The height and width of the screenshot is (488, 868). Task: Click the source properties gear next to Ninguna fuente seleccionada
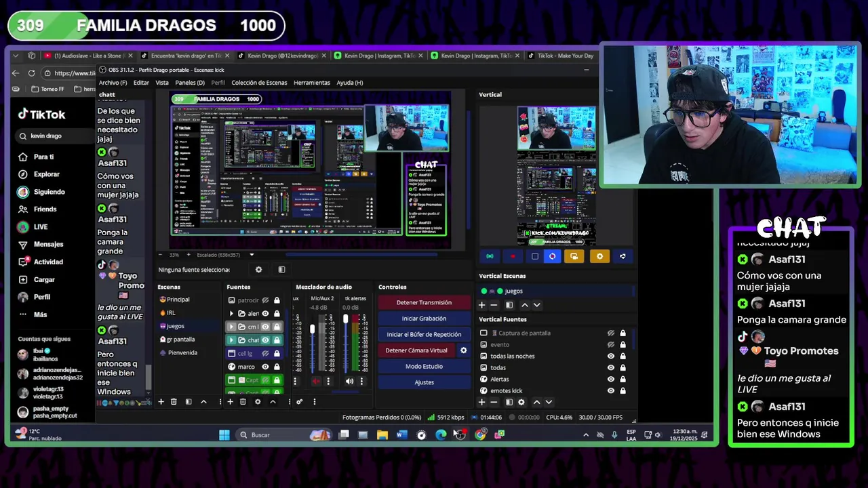coord(258,270)
